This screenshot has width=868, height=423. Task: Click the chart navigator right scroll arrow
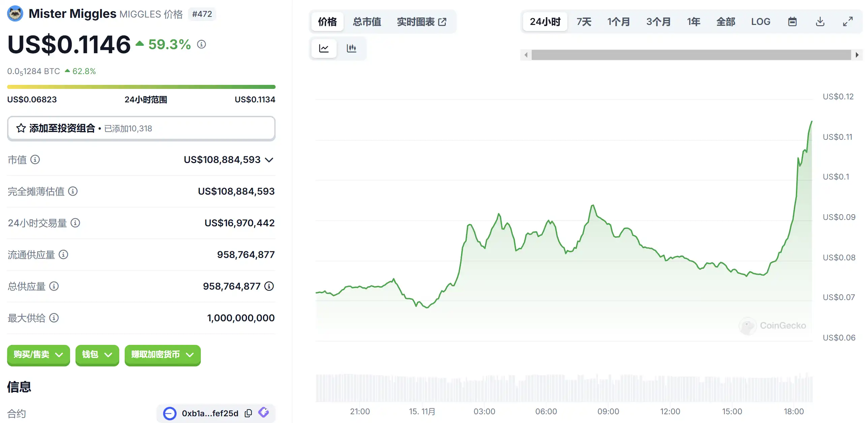click(857, 55)
